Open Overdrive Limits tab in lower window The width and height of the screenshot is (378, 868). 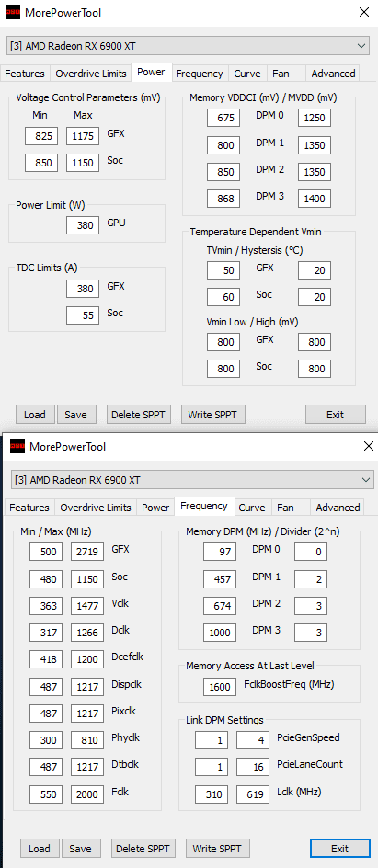96,507
